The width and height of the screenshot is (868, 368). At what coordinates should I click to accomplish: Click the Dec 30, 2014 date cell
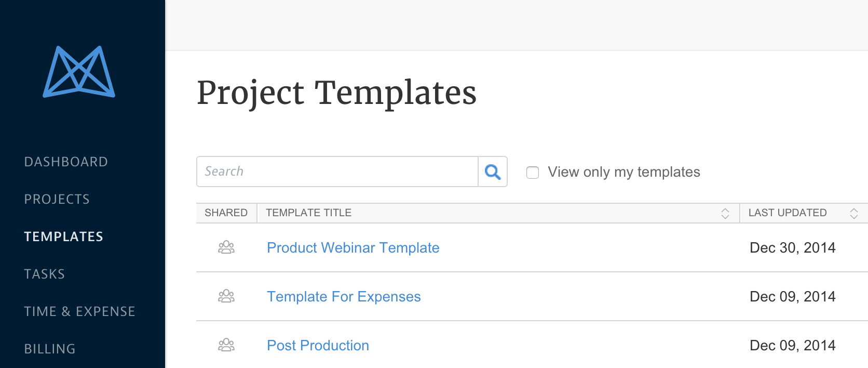pyautogui.click(x=792, y=247)
